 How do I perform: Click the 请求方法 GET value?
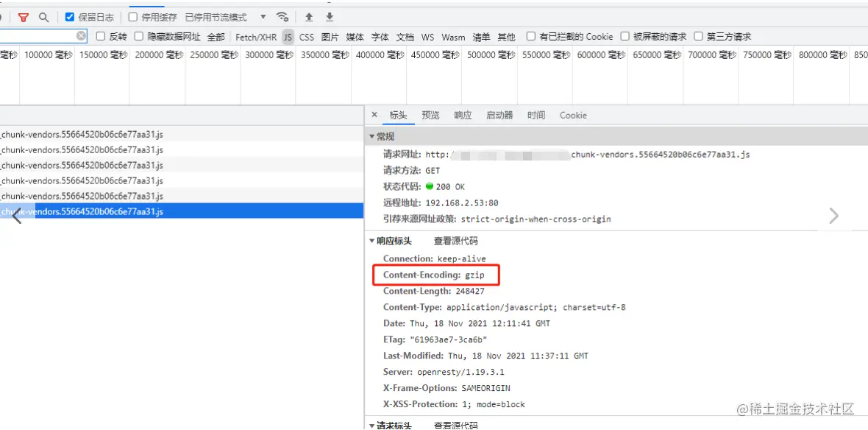pos(433,171)
